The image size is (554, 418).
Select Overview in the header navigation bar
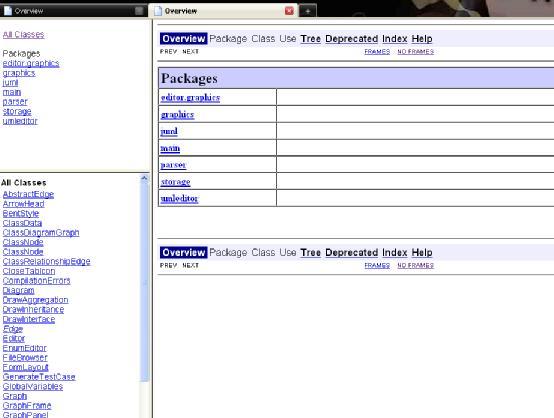coord(183,39)
